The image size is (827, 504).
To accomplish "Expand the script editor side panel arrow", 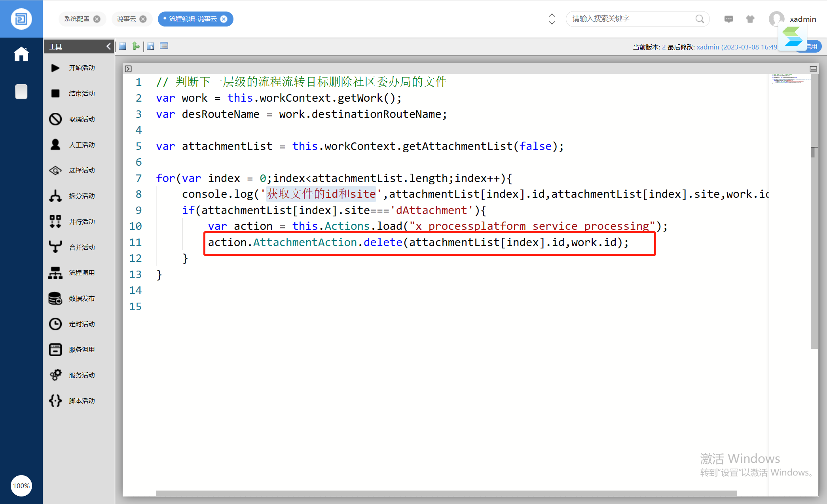I will pyautogui.click(x=128, y=69).
